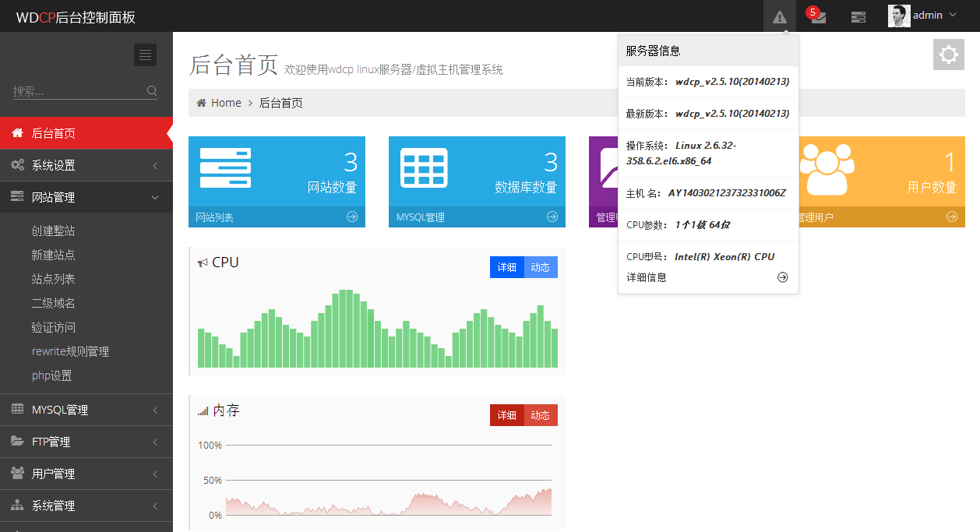Click the server tasks icon beside admin
This screenshot has width=980, height=532.
(858, 16)
